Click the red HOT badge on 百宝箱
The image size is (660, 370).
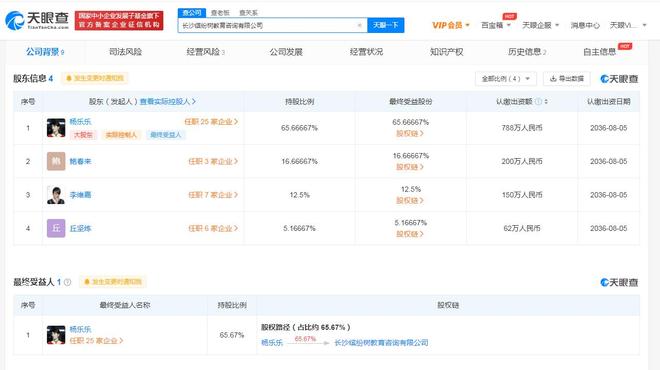click(509, 16)
